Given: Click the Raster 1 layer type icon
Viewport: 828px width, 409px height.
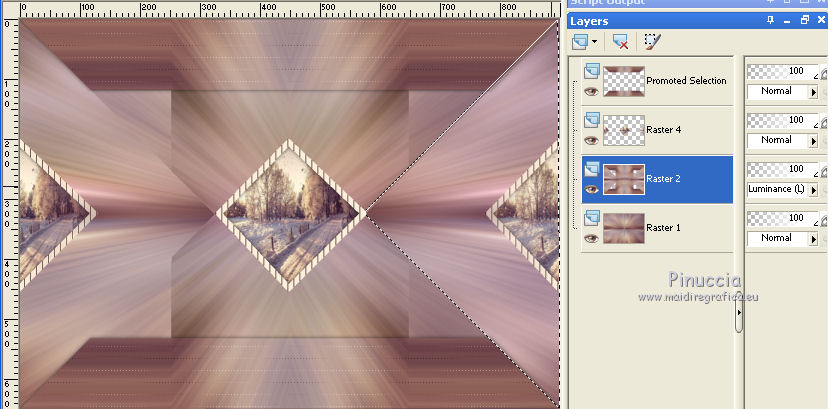Looking at the screenshot, I should (x=592, y=218).
